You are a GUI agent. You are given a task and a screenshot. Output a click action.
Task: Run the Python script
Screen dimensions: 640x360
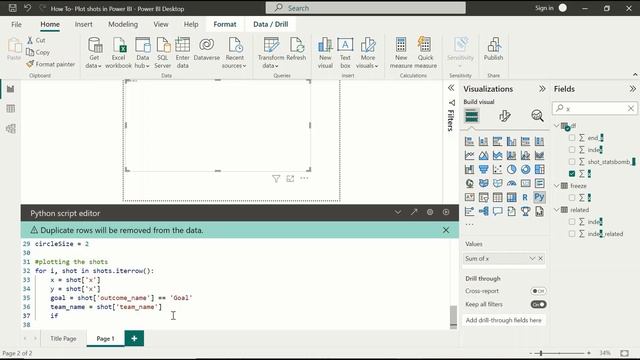446,212
